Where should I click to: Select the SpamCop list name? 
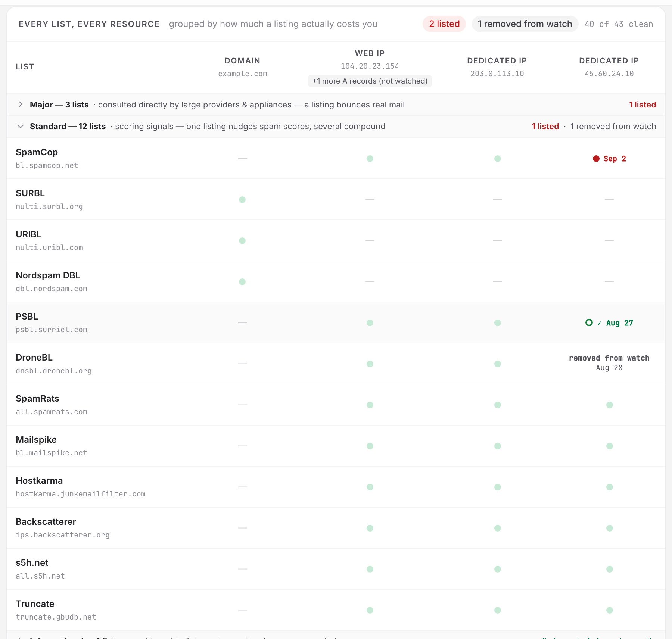[37, 152]
